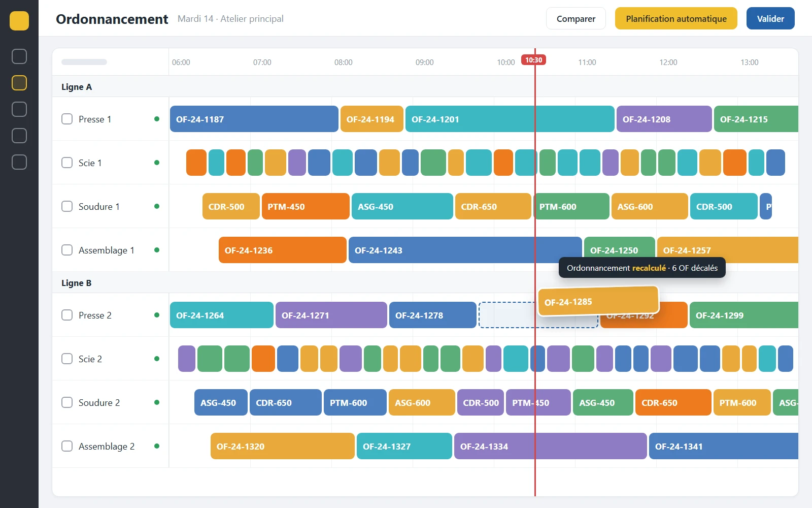Tick the Presse 1 checkbox

point(67,119)
